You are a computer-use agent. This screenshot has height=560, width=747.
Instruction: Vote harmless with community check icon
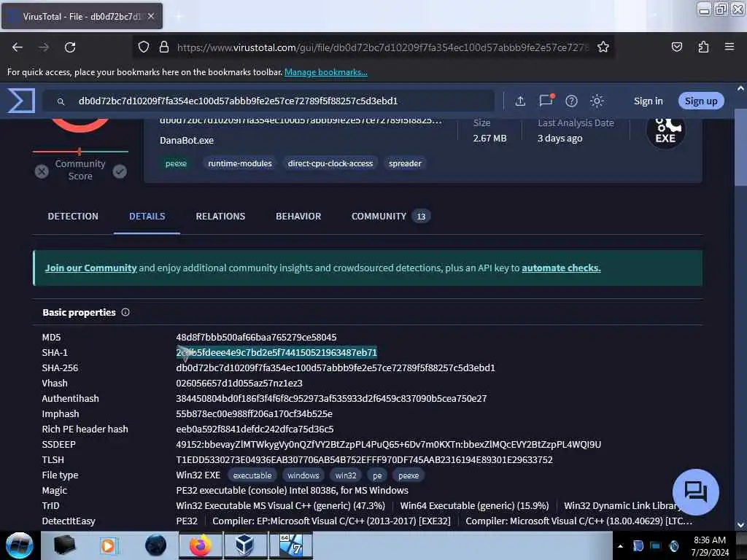[x=120, y=171]
